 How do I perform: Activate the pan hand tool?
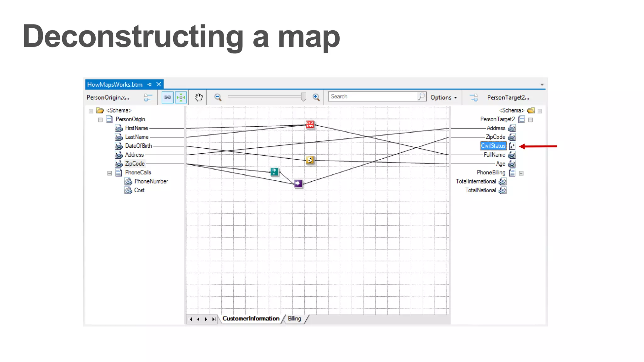[198, 97]
